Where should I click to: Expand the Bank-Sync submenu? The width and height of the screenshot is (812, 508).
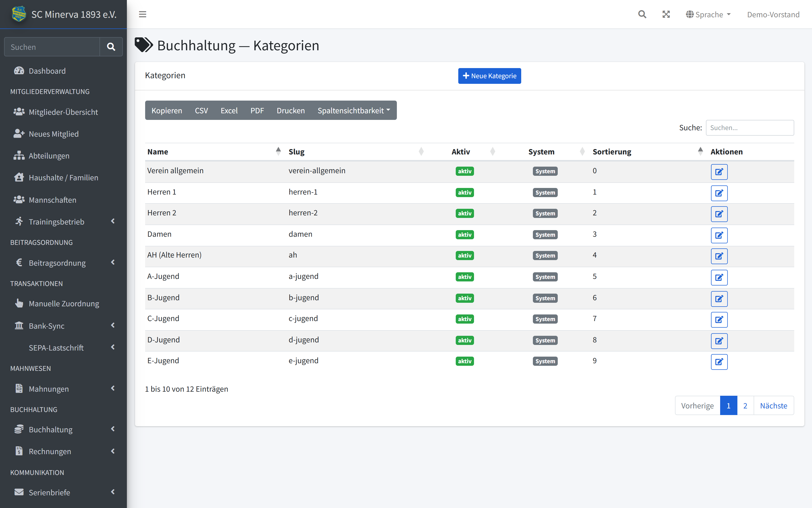click(63, 326)
